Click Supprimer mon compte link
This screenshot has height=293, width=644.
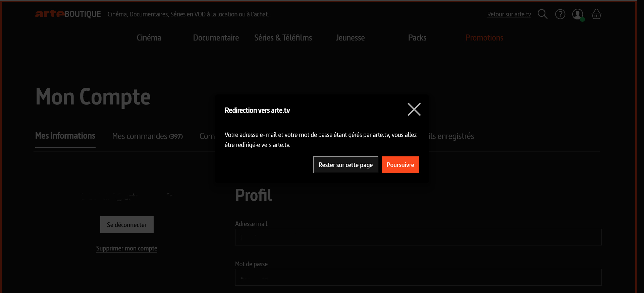click(x=127, y=248)
